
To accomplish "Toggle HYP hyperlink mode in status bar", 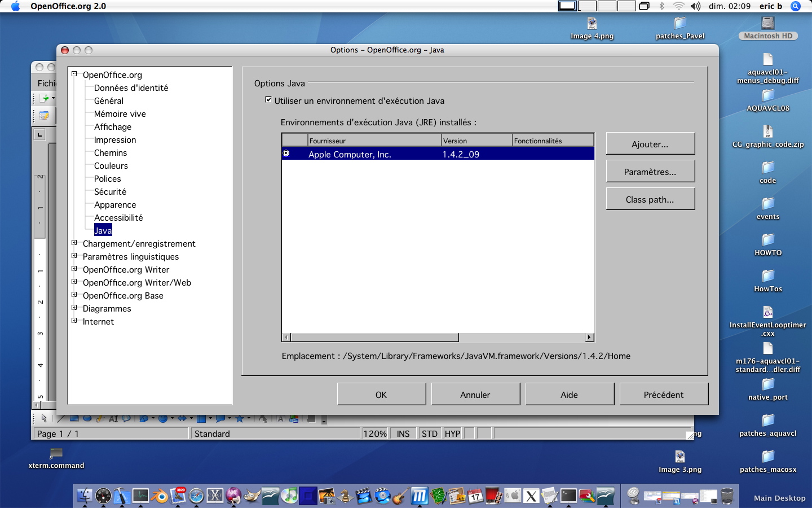I will tap(452, 433).
